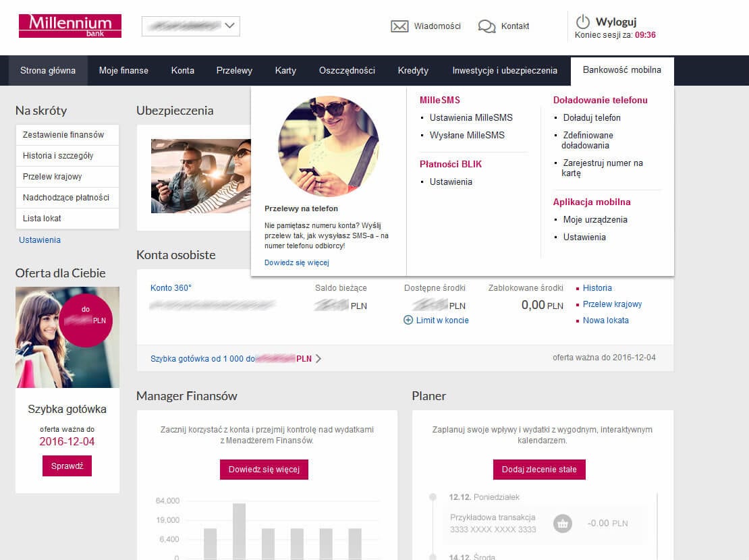749x560 pixels.
Task: Open Lista lokat shortcut
Action: (x=67, y=219)
